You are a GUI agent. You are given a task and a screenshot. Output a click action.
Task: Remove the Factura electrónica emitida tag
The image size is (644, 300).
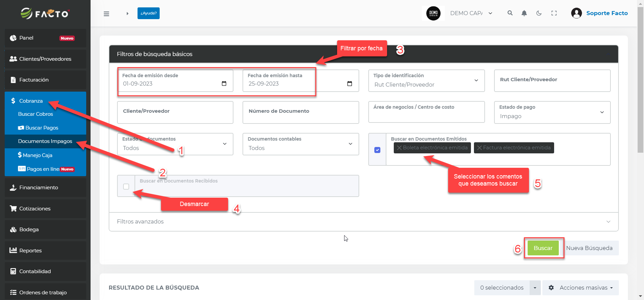point(479,148)
